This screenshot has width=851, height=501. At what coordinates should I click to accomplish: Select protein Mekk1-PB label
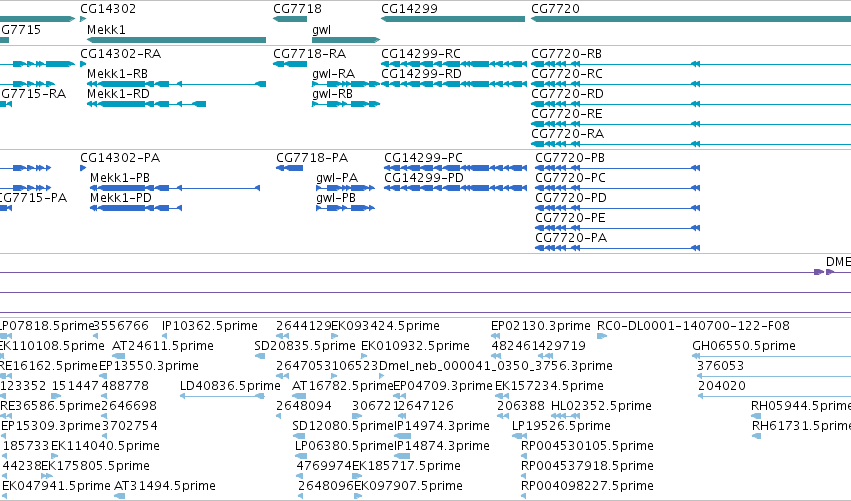click(x=120, y=178)
